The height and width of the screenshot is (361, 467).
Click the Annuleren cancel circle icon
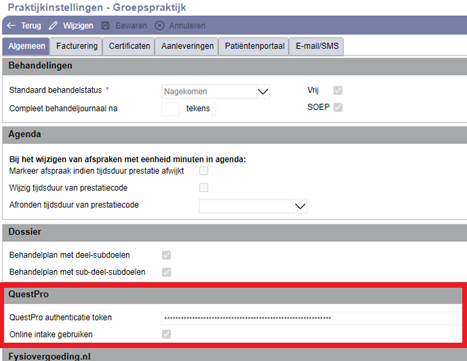tap(159, 25)
